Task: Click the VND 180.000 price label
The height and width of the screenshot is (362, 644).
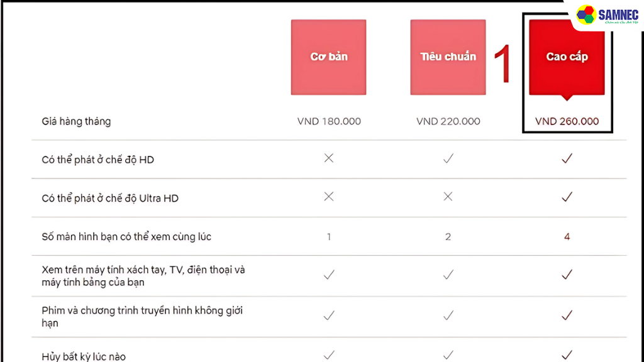Action: pyautogui.click(x=328, y=121)
